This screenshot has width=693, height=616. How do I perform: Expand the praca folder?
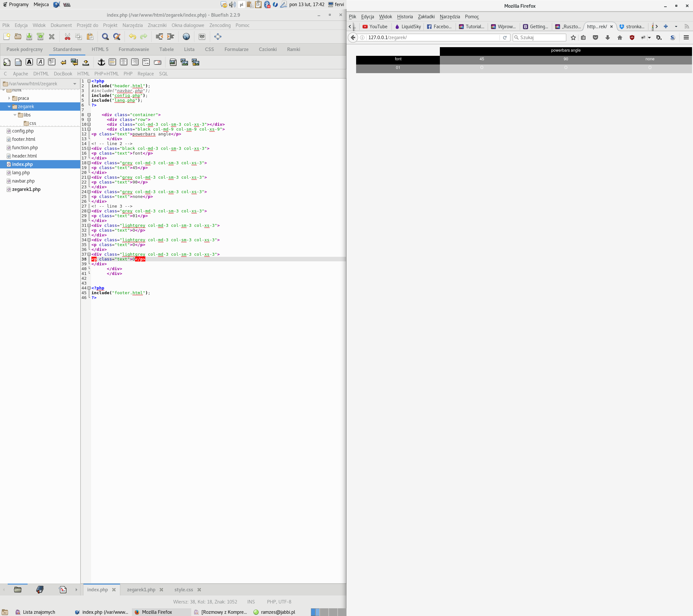[9, 98]
